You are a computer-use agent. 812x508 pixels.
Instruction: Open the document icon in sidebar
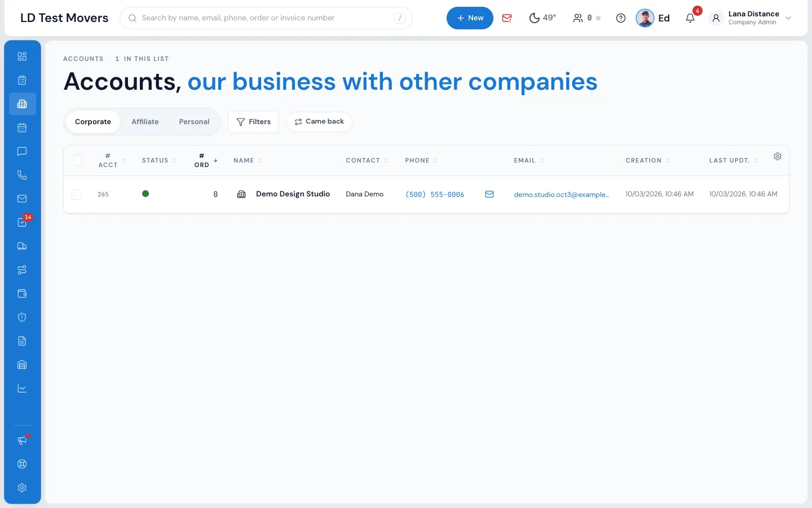(x=22, y=341)
